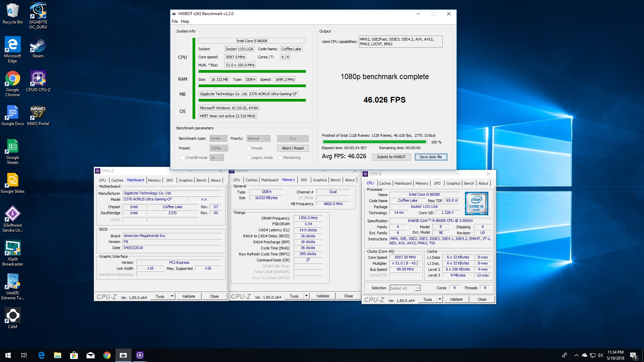The width and height of the screenshot is (644, 362).
Task: Open the Help menu in HWBOT
Action: coord(185,21)
